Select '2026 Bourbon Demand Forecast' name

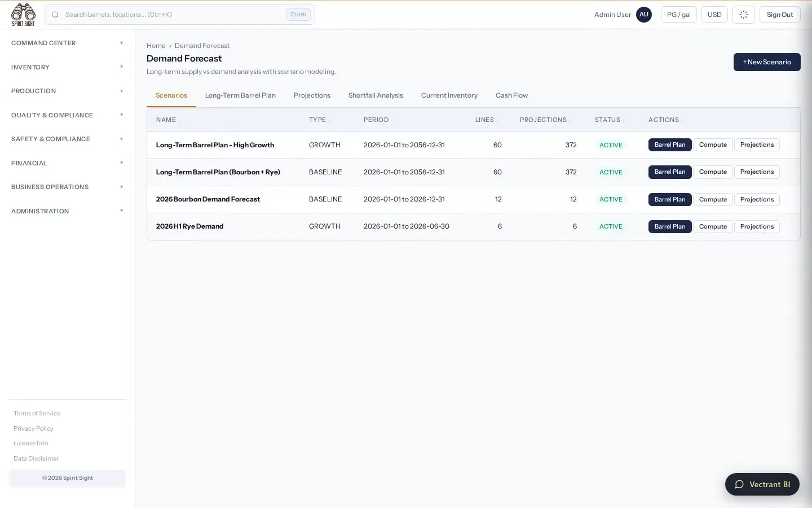(208, 199)
